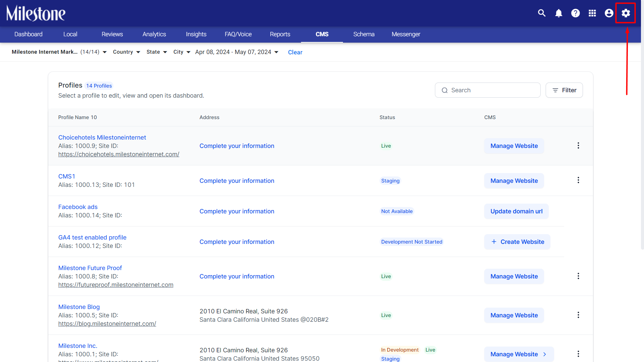
Task: Create Website for GA4 test enabled profile
Action: (517, 242)
